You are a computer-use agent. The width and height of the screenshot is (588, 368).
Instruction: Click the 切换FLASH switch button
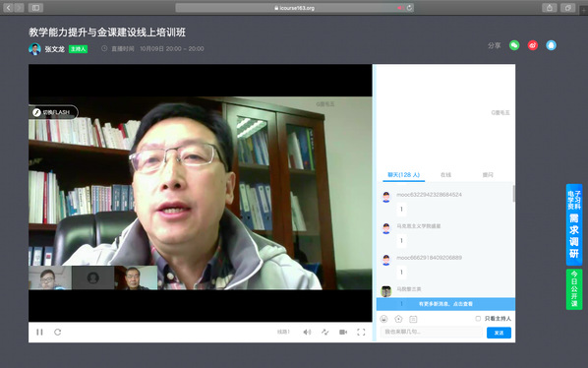(54, 112)
